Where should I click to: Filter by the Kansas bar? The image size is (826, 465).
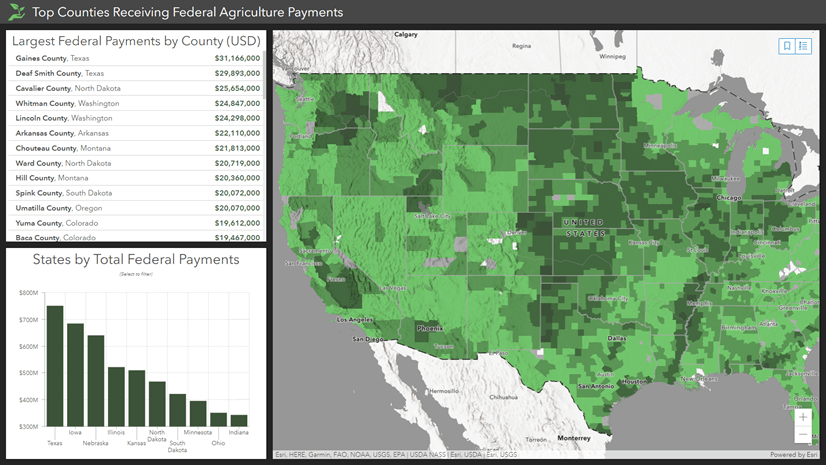(136, 398)
